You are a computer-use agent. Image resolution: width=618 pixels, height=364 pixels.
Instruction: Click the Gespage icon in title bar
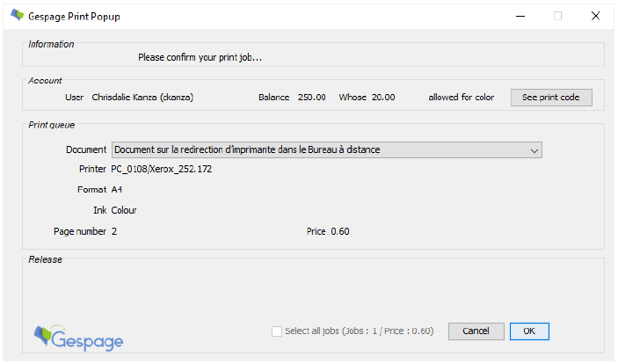click(17, 15)
